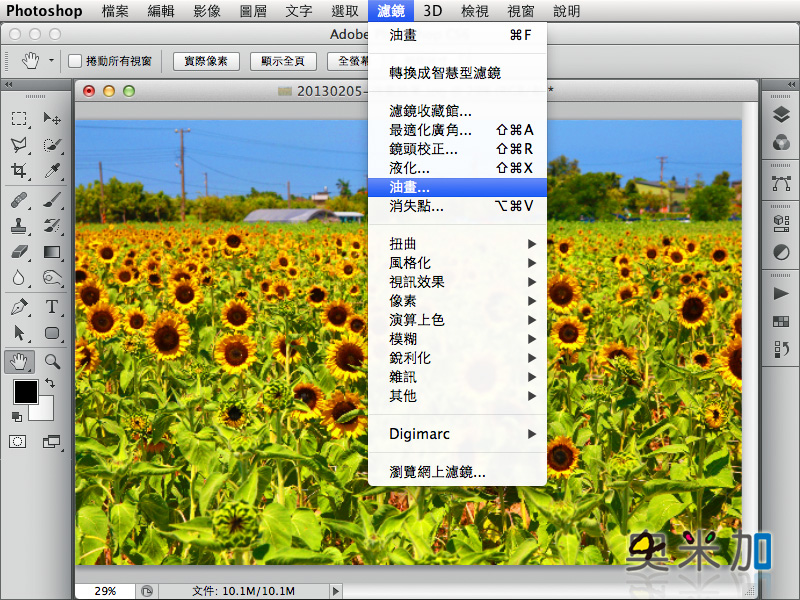Select the Zoom tool
The width and height of the screenshot is (800, 600).
(52, 362)
